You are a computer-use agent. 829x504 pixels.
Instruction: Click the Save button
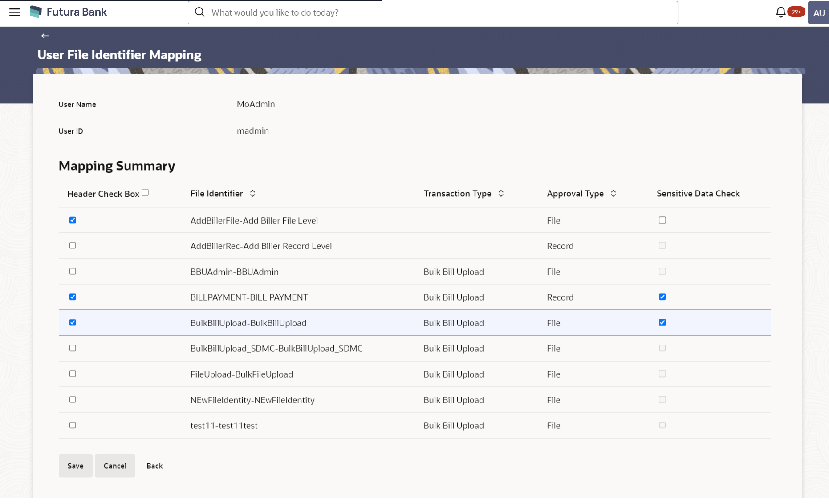(x=76, y=466)
